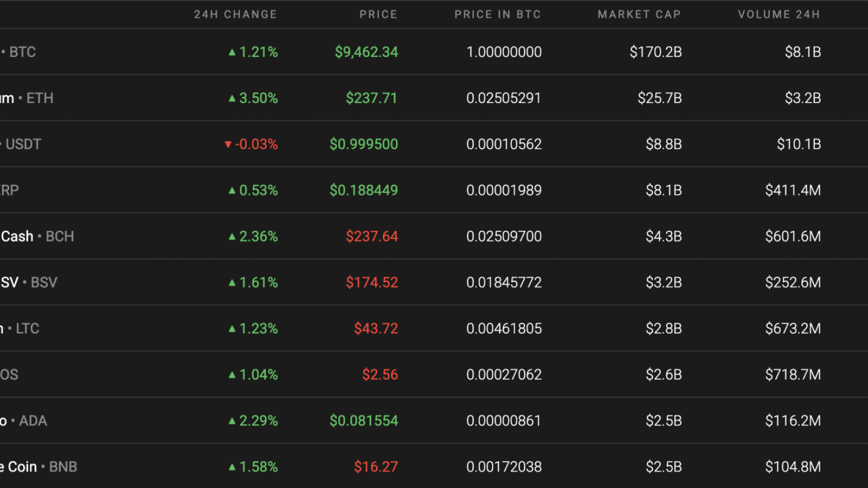Select the 0.00000861 BTC price value
The height and width of the screenshot is (488, 868).
point(504,421)
